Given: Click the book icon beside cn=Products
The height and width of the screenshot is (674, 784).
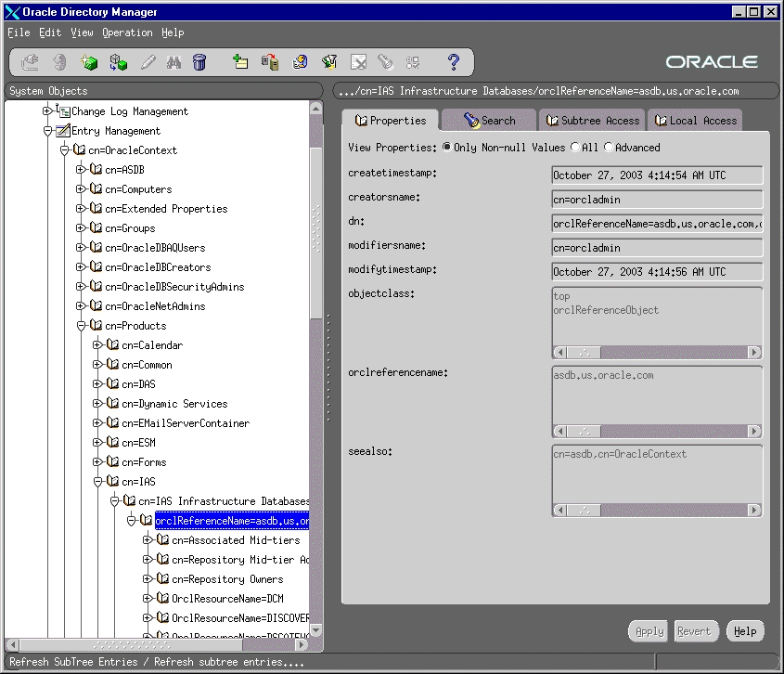Looking at the screenshot, I should coord(96,325).
